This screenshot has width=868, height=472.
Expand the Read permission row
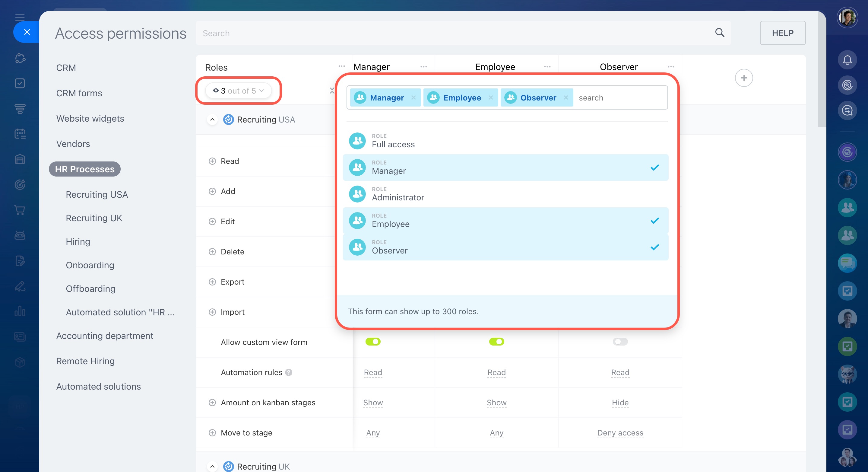[212, 161]
